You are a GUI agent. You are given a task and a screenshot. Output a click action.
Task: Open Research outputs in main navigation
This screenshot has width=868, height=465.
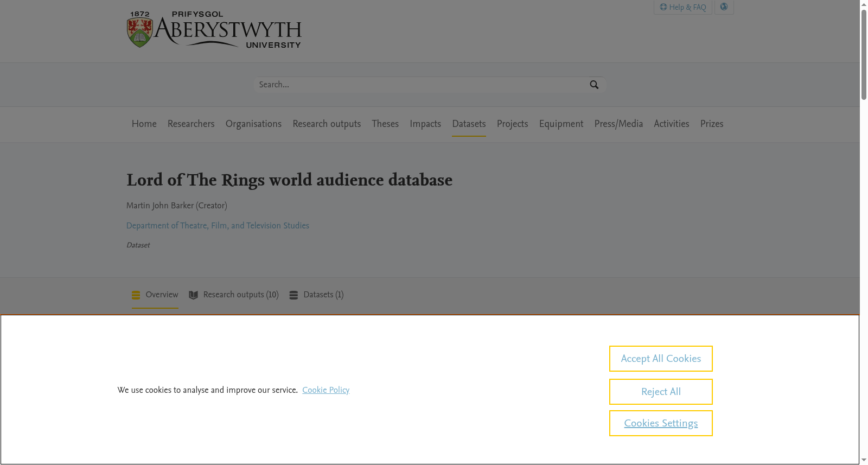tap(327, 124)
